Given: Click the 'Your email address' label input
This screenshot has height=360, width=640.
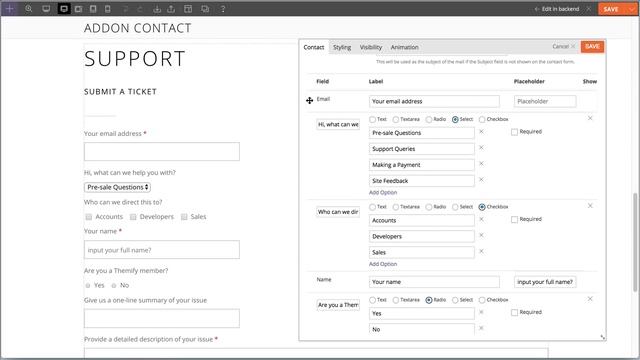Looking at the screenshot, I should click(x=434, y=101).
